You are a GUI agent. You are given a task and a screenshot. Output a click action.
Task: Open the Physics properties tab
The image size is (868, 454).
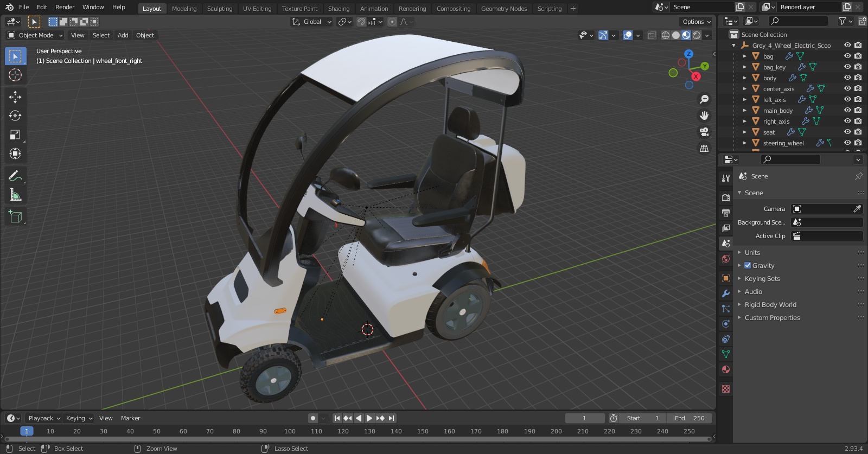click(726, 324)
